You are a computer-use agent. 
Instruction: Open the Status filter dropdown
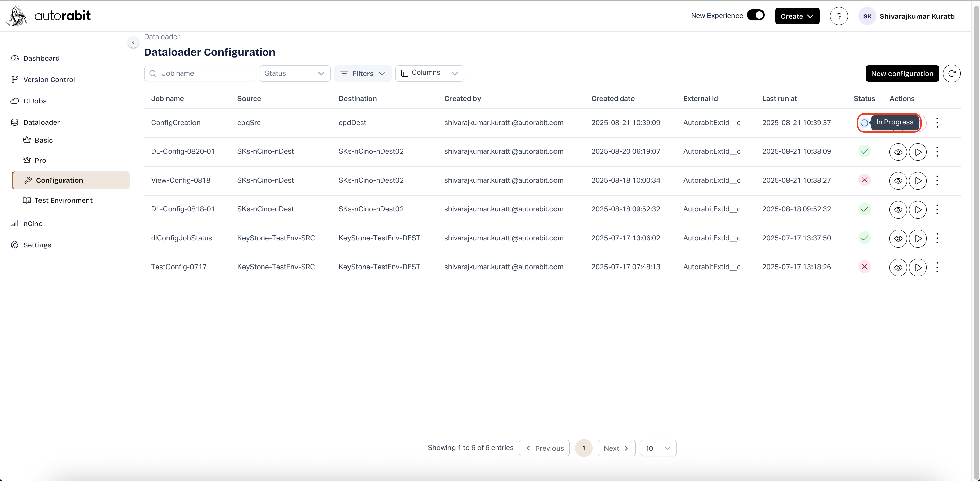(294, 73)
